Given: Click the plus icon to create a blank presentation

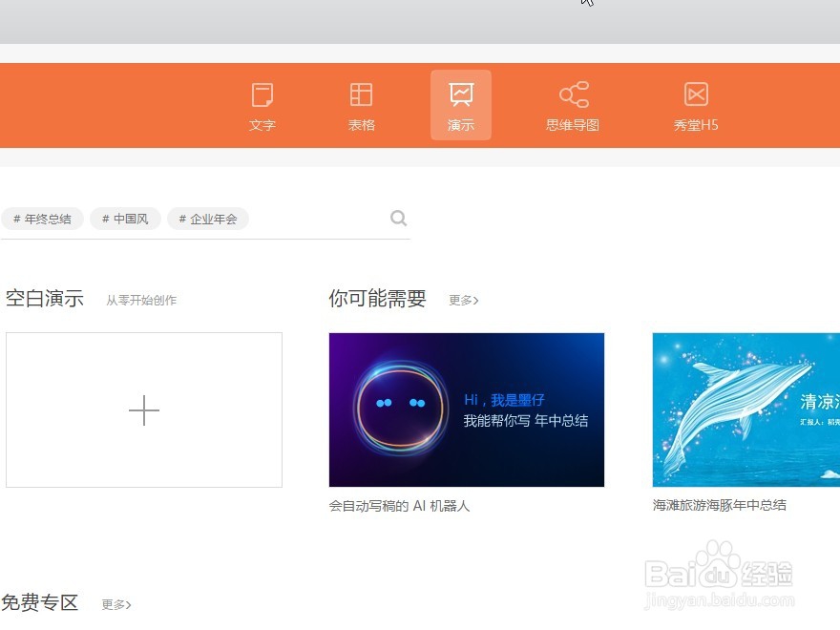Looking at the screenshot, I should 144,409.
